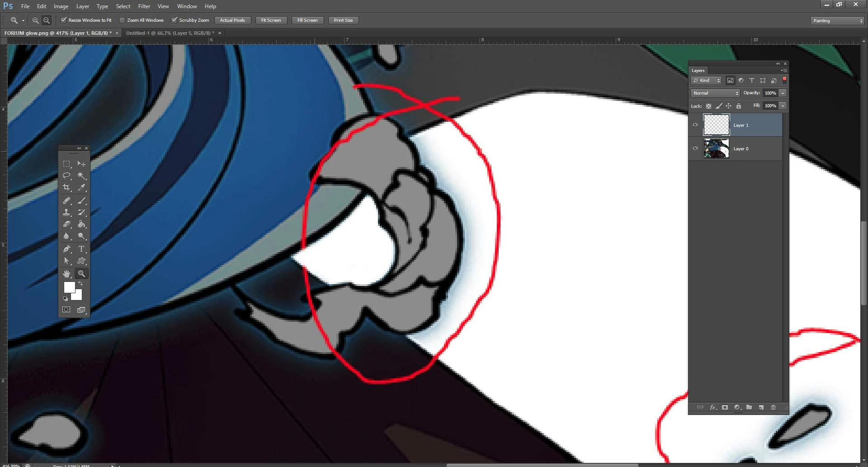
Task: Toggle Quick Mask mode
Action: (66, 310)
